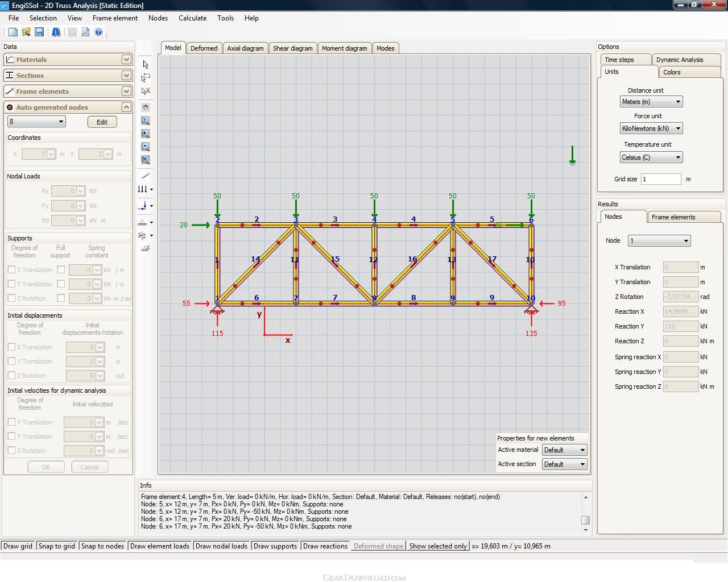This screenshot has height=582, width=728.
Task: Select the draw frame element line tool
Action: 146,176
